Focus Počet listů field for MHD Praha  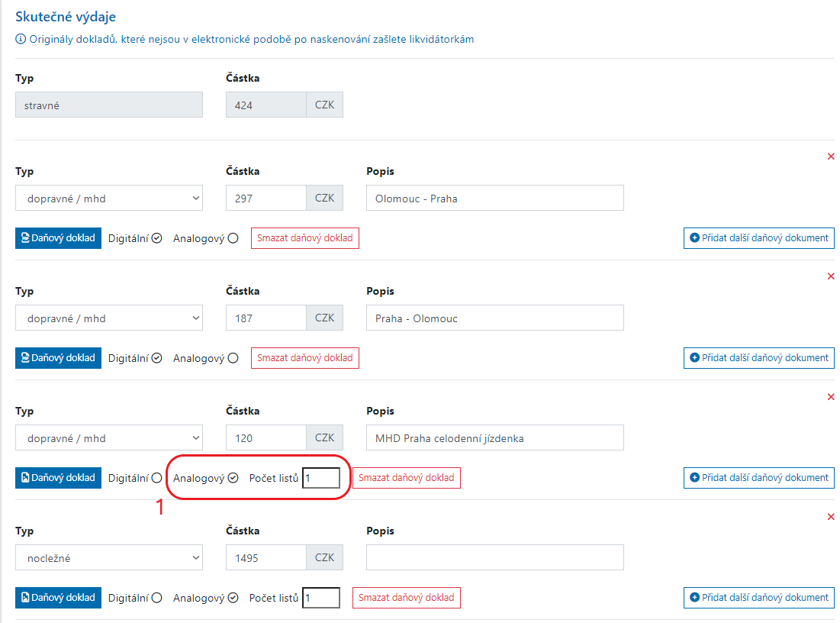point(321,478)
